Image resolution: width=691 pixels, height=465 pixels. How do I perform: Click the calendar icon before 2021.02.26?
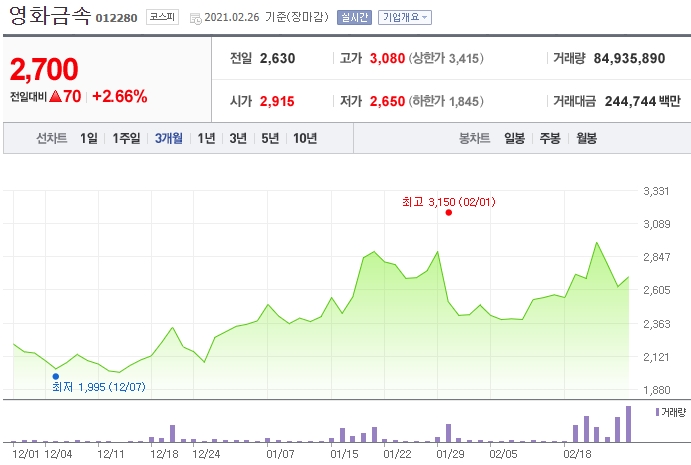click(195, 19)
